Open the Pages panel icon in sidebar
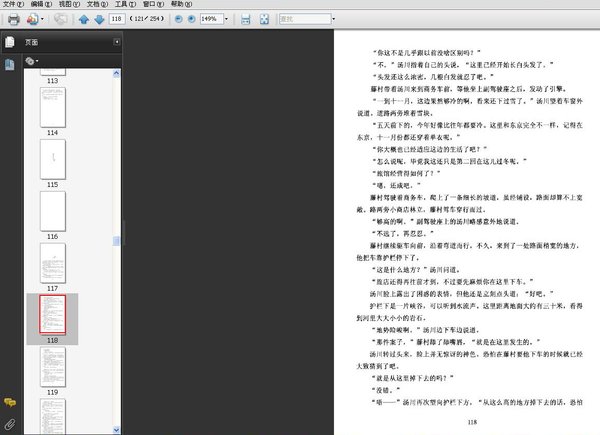 coord(9,42)
